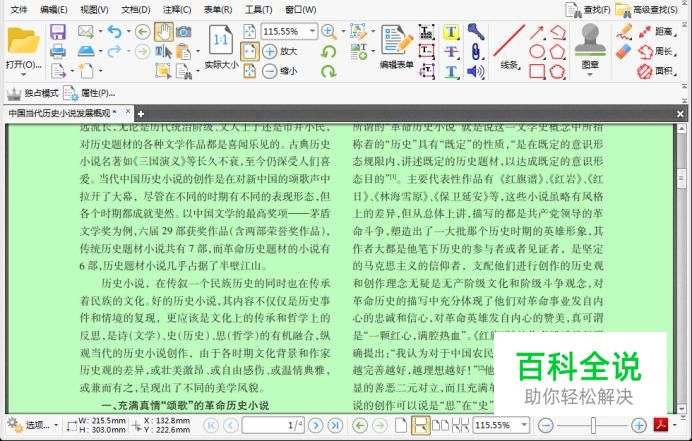Expand the Options (选项) dropdown arrow

click(56, 426)
